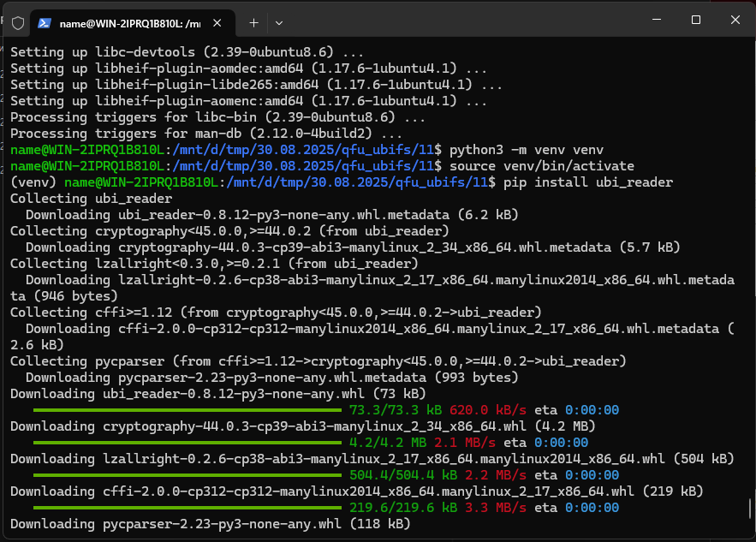
Task: Expand the new tab profile dropdown chevron
Action: [278, 22]
